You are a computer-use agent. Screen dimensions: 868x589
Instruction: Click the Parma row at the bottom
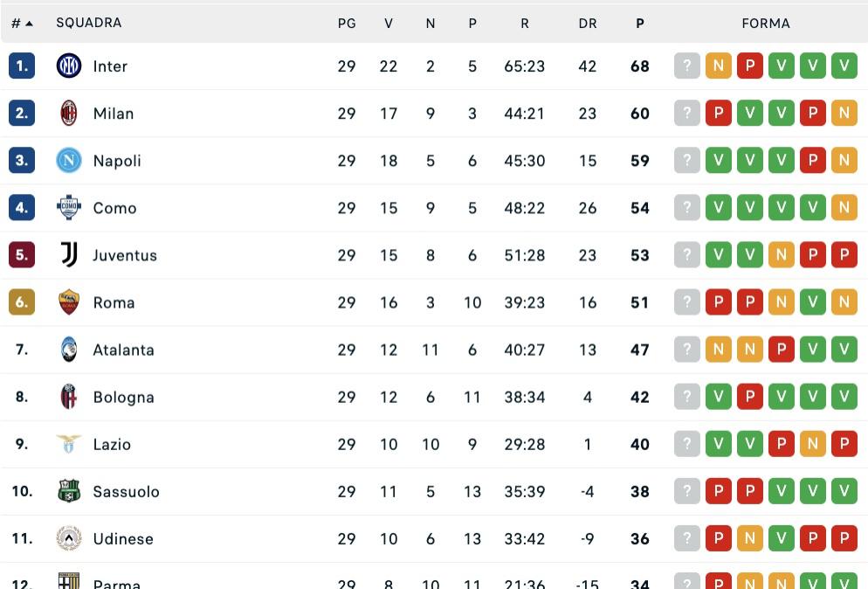tap(116, 582)
